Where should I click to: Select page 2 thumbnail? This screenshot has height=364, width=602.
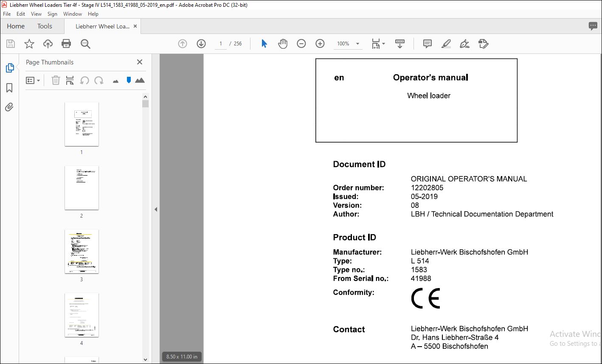(82, 188)
